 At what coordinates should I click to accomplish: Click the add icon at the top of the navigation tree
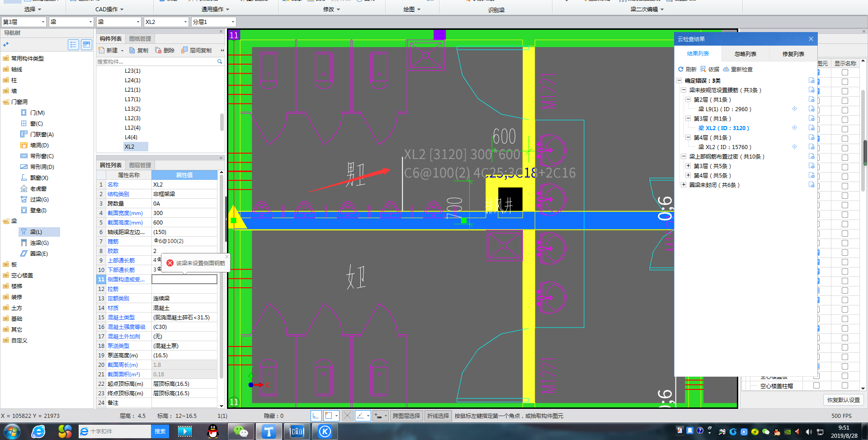[6, 44]
